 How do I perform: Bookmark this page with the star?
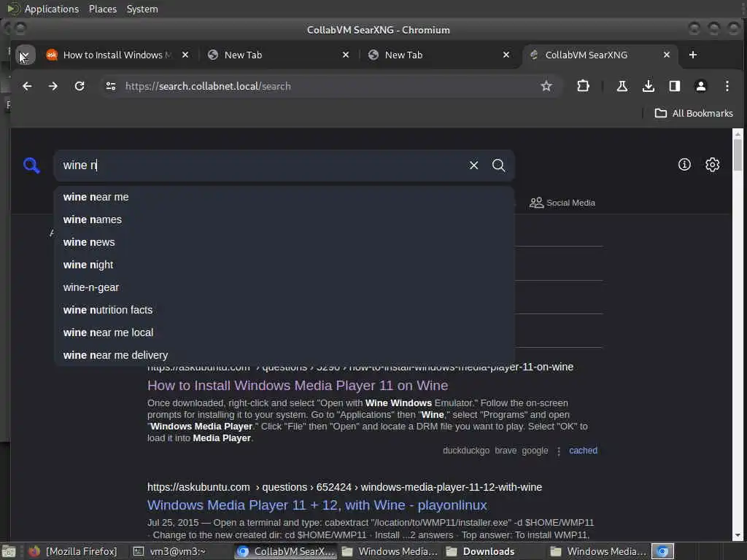tap(546, 86)
